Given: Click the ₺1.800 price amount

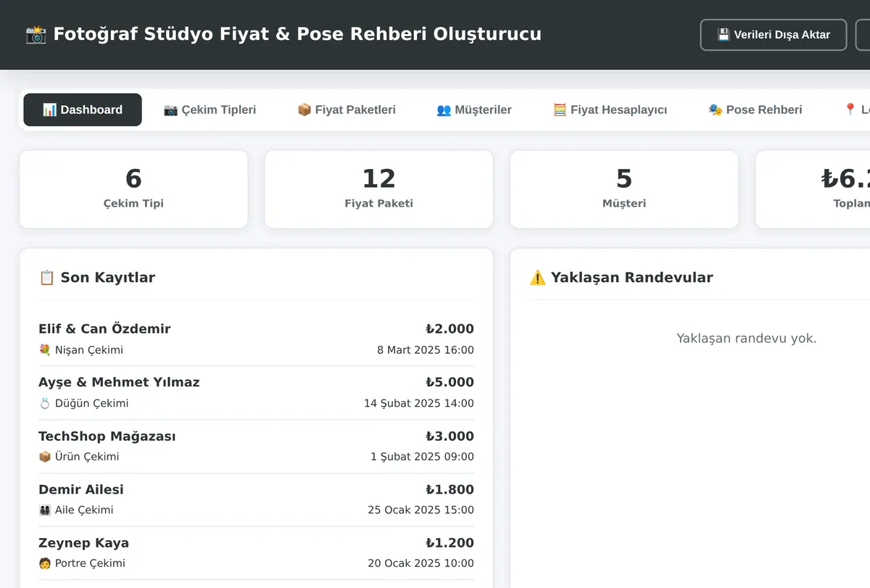Looking at the screenshot, I should click(449, 489).
